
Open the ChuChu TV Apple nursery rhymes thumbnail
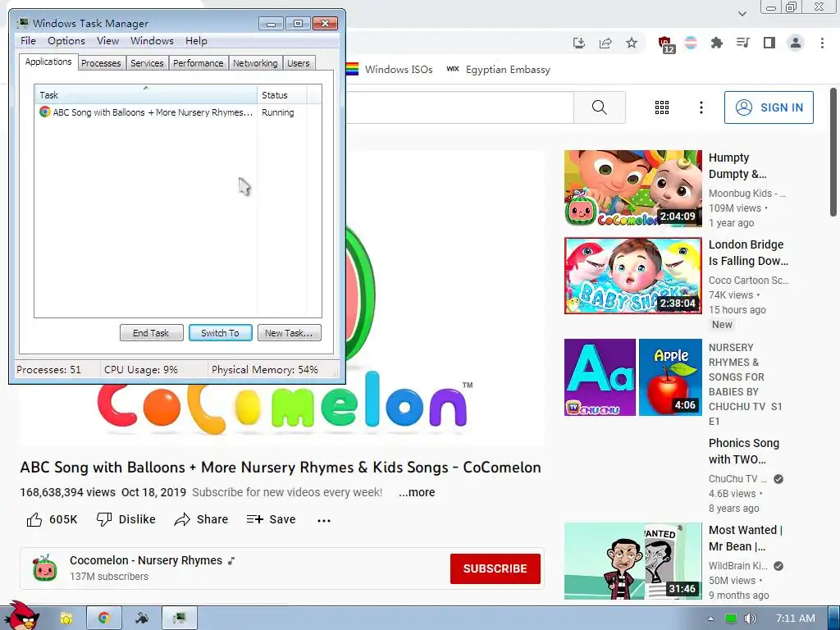(x=632, y=377)
